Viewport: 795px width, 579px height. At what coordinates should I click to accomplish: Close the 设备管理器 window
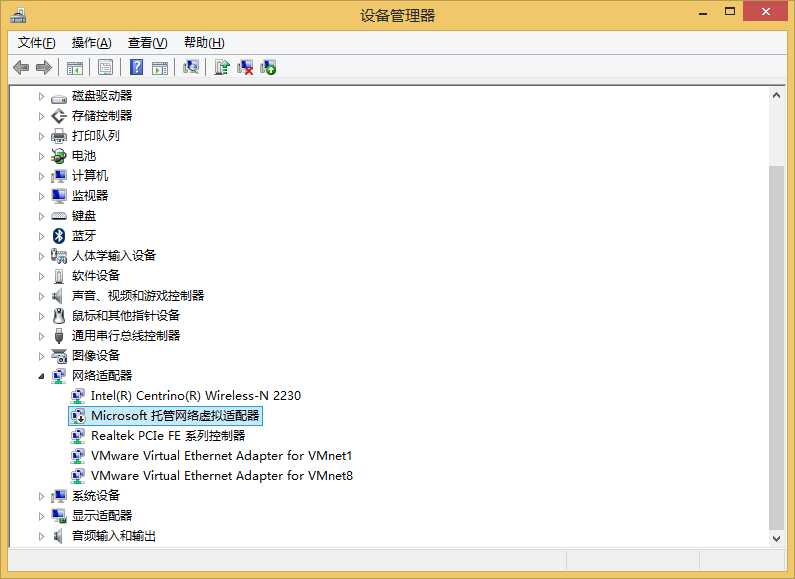coord(766,12)
